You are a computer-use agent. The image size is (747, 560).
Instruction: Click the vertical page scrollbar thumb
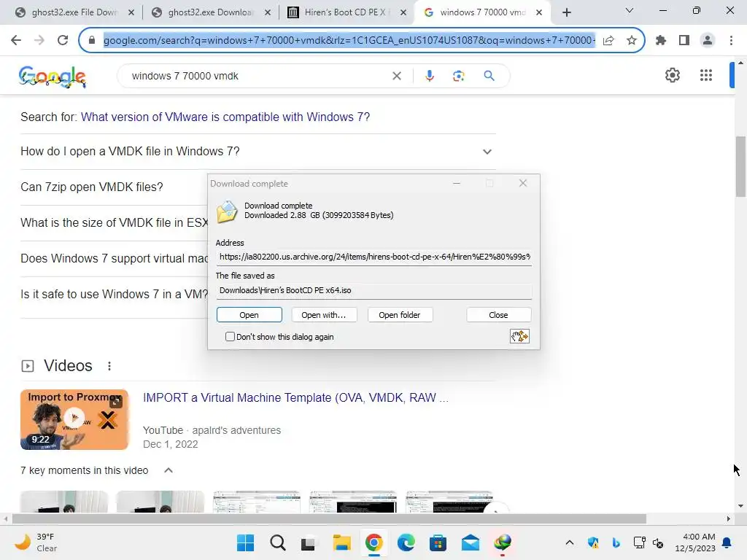(x=740, y=166)
